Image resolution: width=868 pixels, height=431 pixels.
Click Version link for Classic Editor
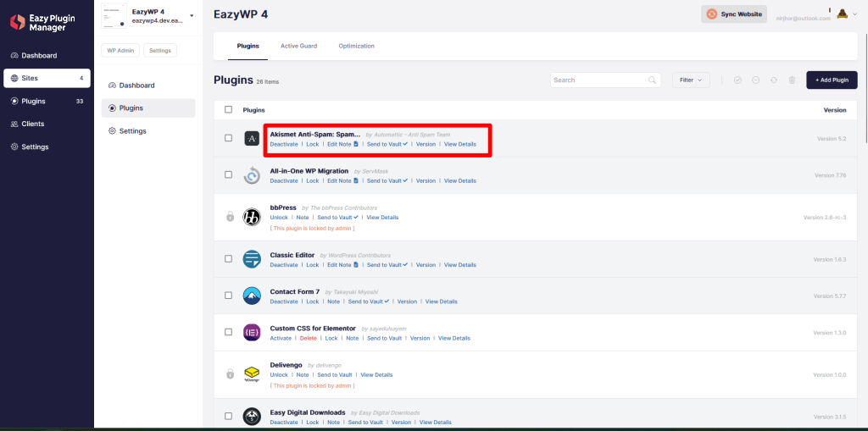[x=426, y=265]
